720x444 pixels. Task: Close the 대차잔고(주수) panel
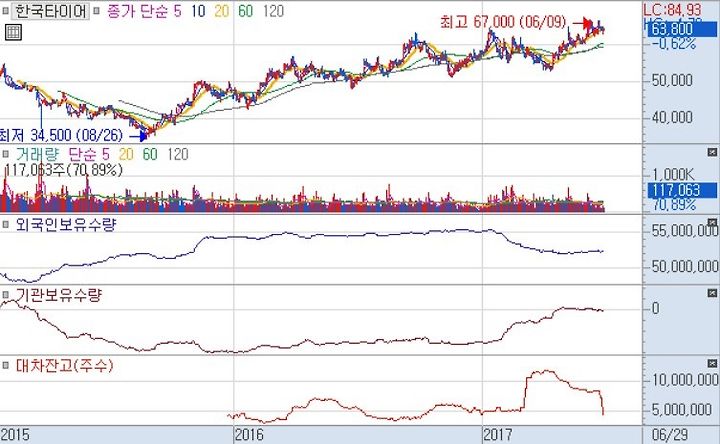[x=712, y=364]
